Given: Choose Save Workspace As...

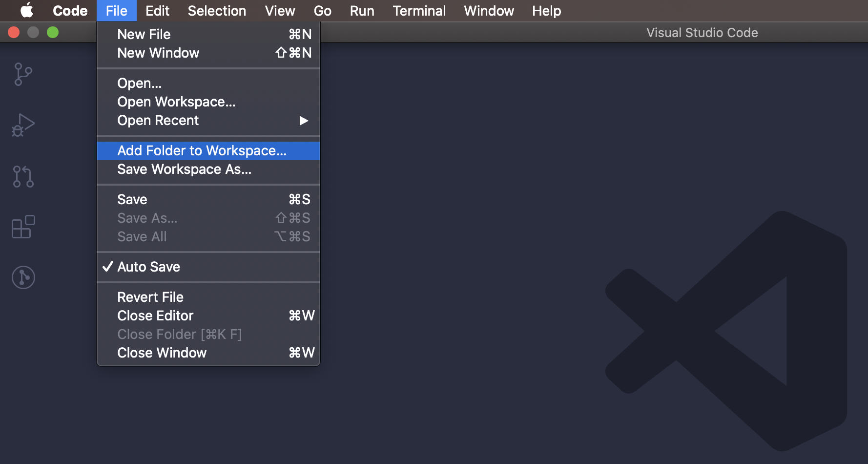Looking at the screenshot, I should click(x=208, y=169).
